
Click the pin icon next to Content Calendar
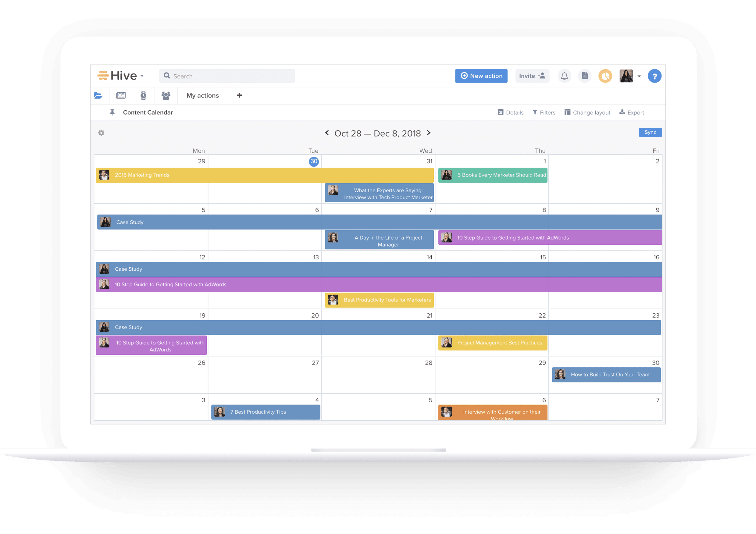point(112,112)
